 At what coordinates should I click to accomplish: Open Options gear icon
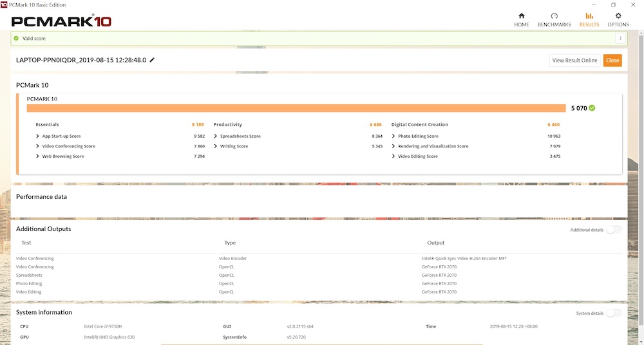618,16
